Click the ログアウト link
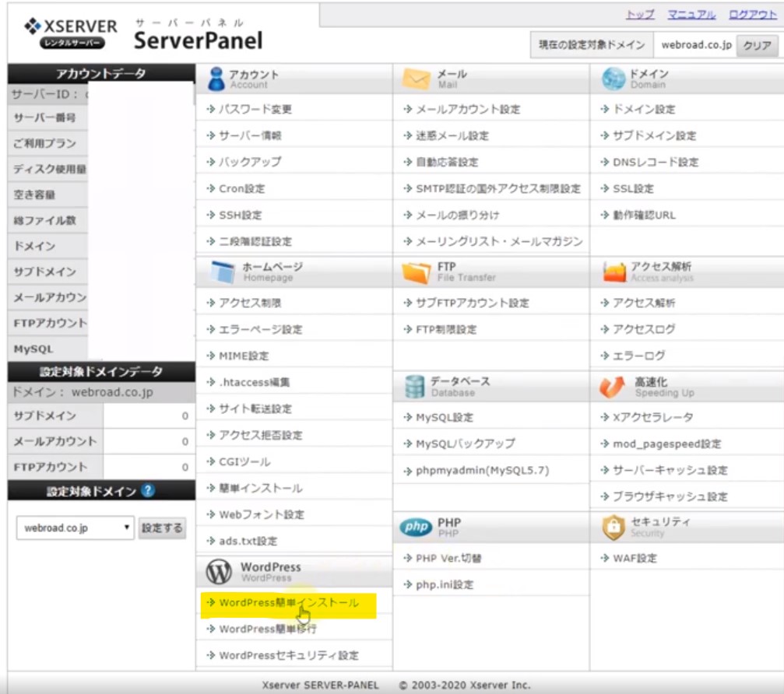This screenshot has height=694, width=784. (753, 15)
